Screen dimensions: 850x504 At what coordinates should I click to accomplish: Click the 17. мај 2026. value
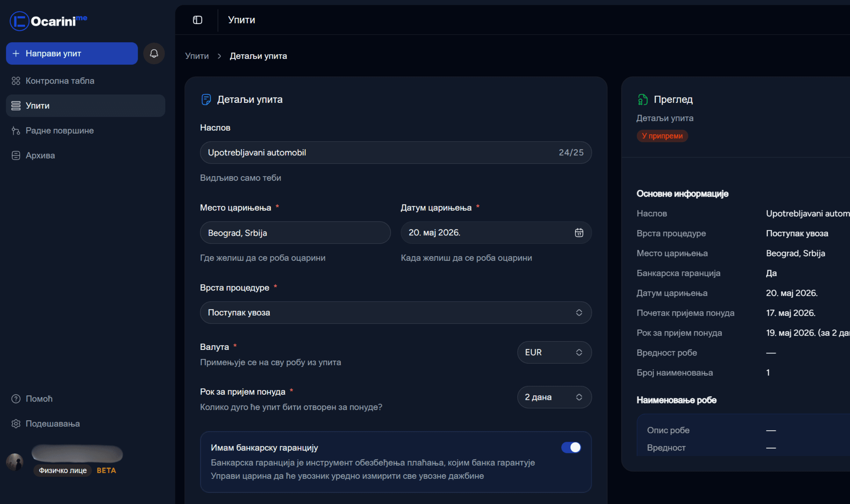tap(791, 313)
